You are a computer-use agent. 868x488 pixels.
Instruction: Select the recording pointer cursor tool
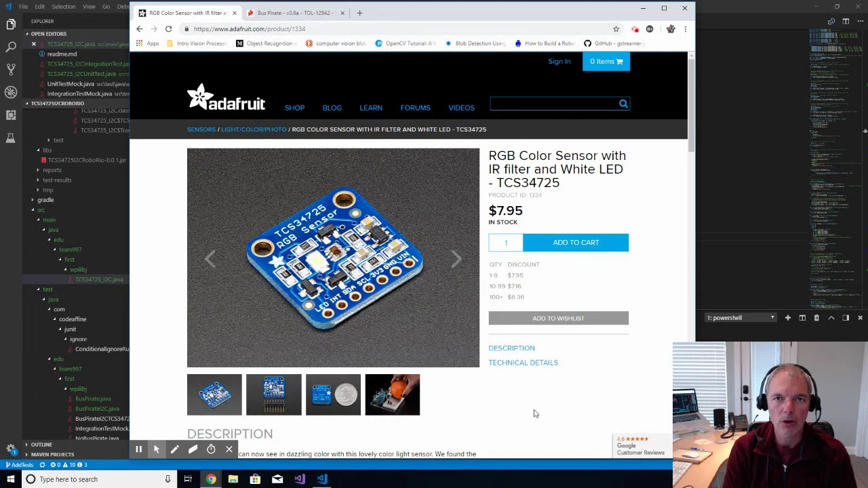click(x=157, y=449)
